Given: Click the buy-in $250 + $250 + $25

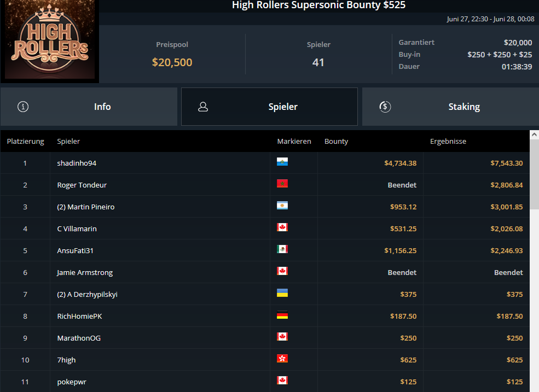Looking at the screenshot, I should click(x=500, y=54).
